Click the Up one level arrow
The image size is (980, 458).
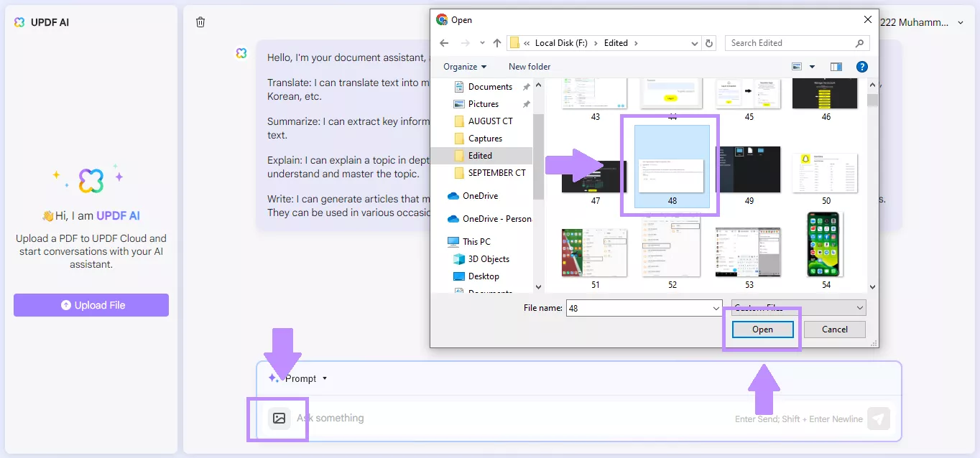pyautogui.click(x=497, y=43)
